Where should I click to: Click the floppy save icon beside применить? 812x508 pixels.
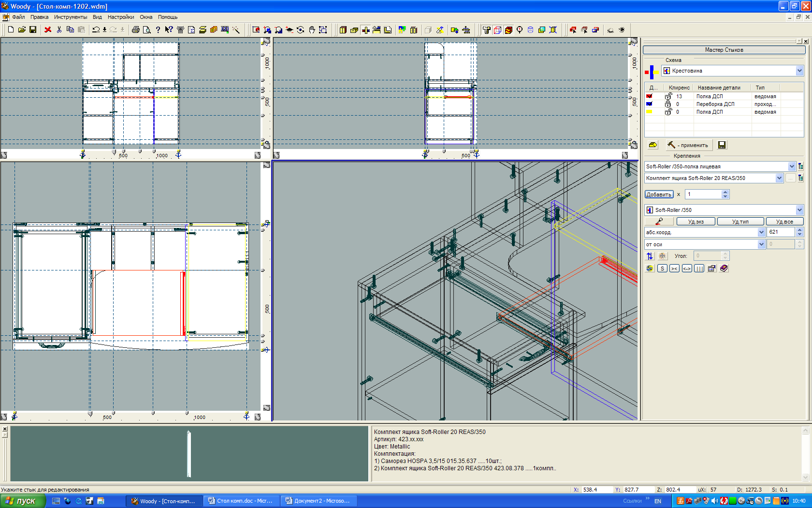[722, 145]
